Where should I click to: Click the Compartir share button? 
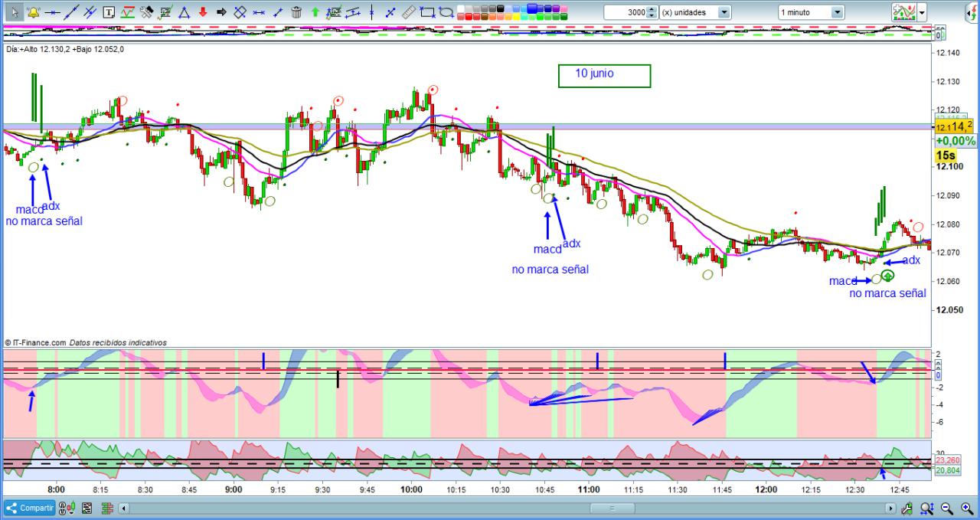point(30,508)
